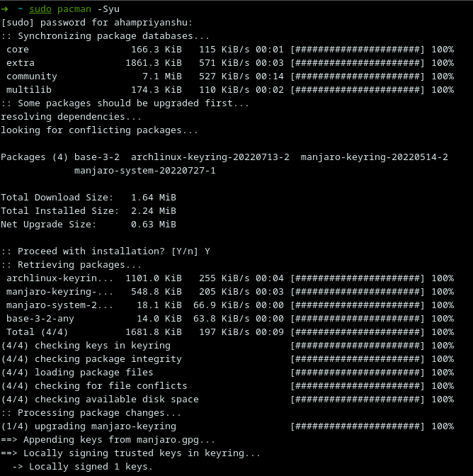
Task: Click '-> Locally signed 1 keys.' line
Action: point(83,467)
